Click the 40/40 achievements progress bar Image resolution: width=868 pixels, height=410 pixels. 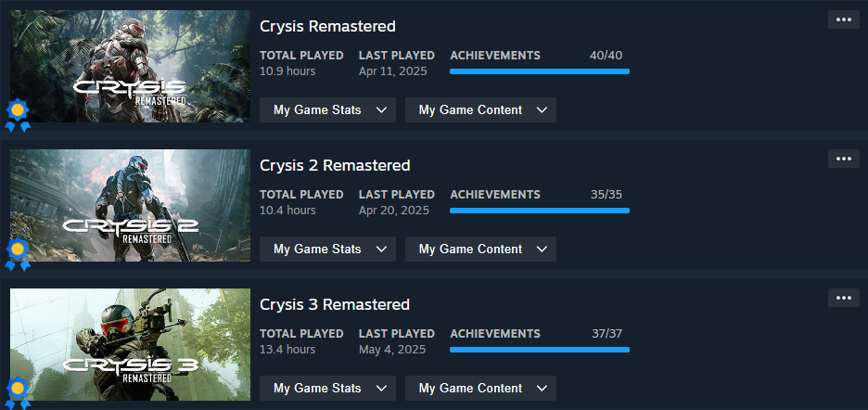(x=540, y=71)
